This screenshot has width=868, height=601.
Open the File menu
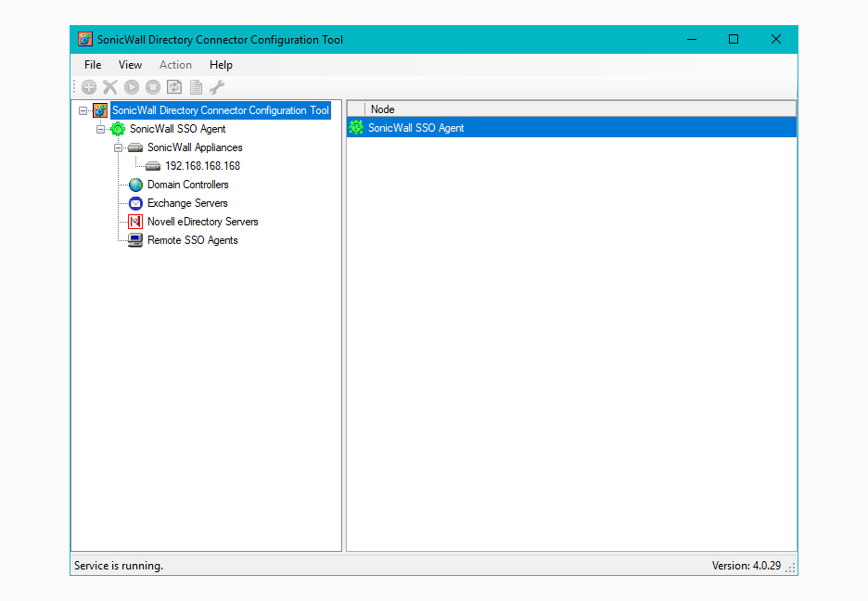[x=93, y=65]
